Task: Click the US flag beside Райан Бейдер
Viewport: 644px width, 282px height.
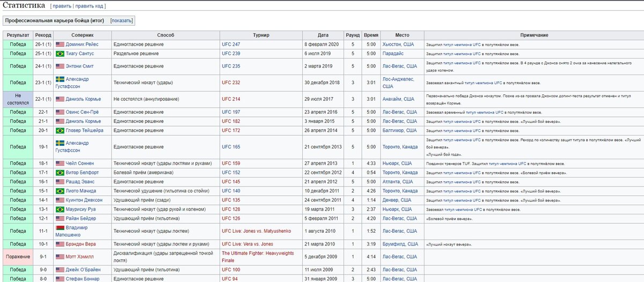Action: click(60, 218)
